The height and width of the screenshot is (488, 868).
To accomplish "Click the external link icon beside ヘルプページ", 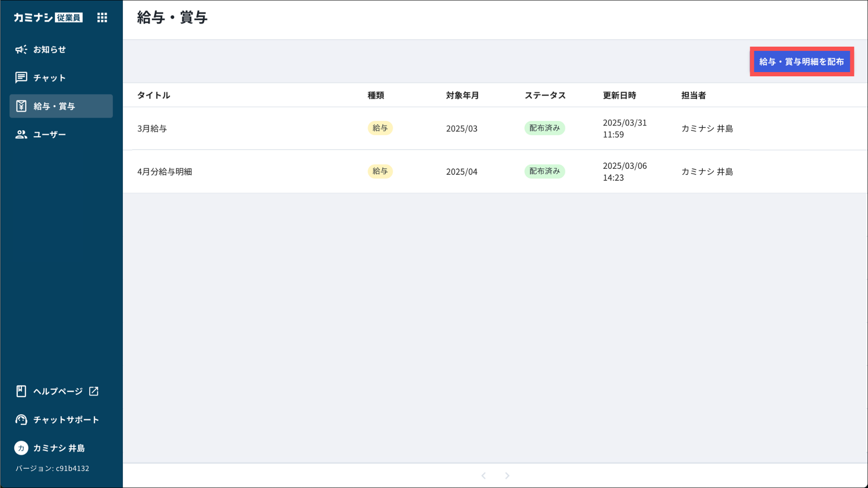I will click(94, 391).
